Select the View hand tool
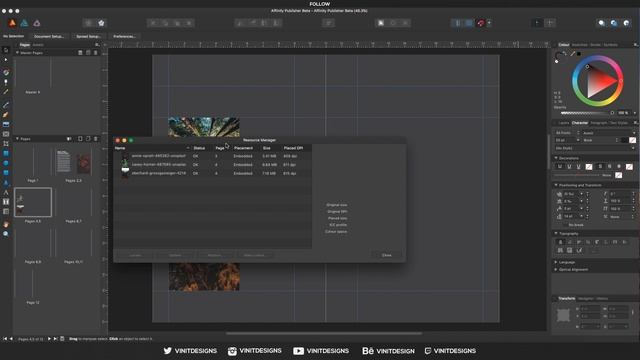The height and width of the screenshot is (360, 640). click(6, 224)
